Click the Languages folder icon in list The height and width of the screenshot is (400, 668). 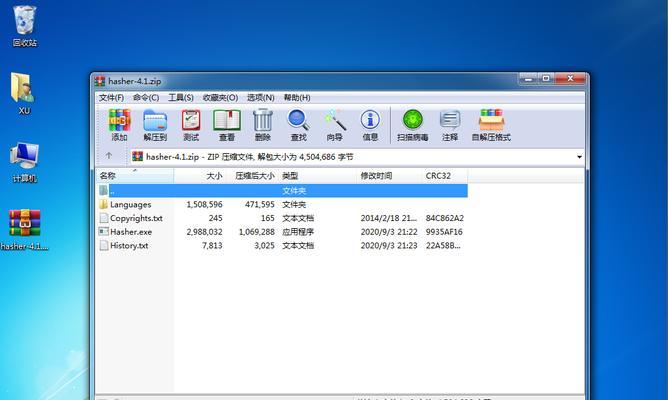click(104, 204)
